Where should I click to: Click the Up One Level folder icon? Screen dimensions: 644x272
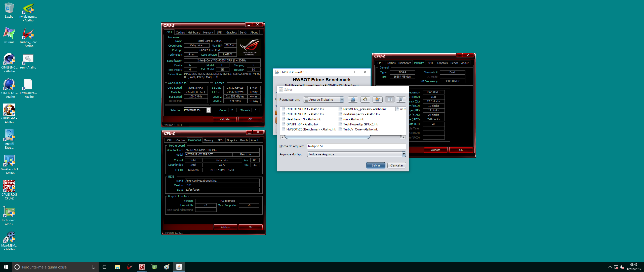(x=353, y=99)
